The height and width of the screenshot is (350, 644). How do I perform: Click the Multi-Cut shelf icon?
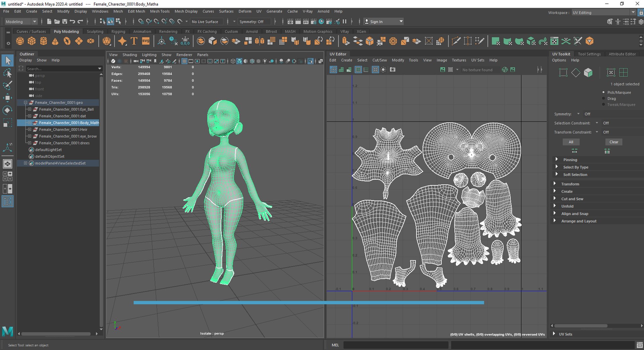coord(456,41)
